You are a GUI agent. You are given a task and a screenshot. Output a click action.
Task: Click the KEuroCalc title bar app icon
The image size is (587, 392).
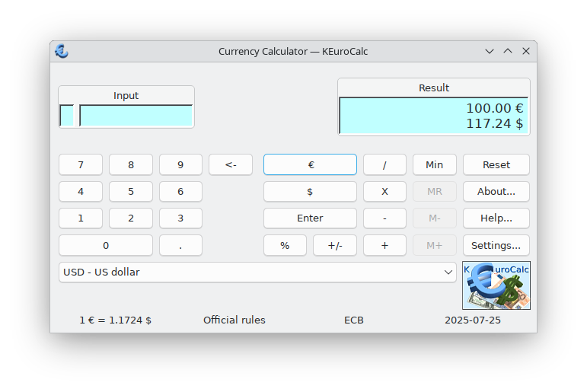(62, 51)
